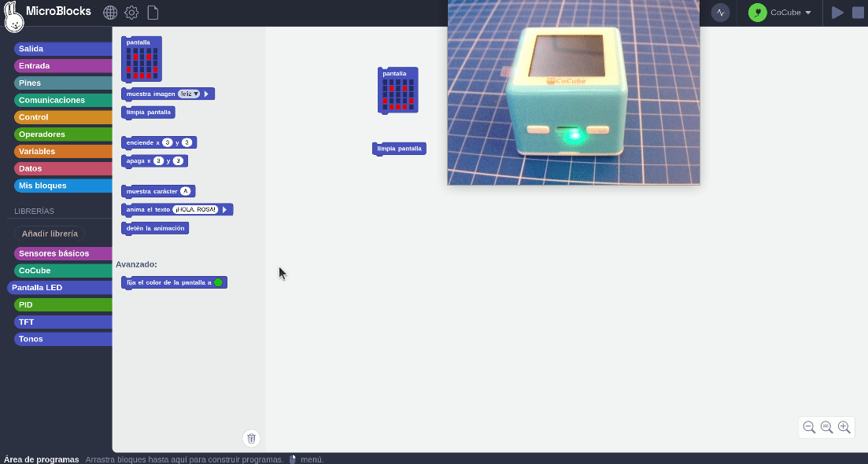Open the settings gear menu
The width and height of the screenshot is (868, 464).
click(x=131, y=13)
